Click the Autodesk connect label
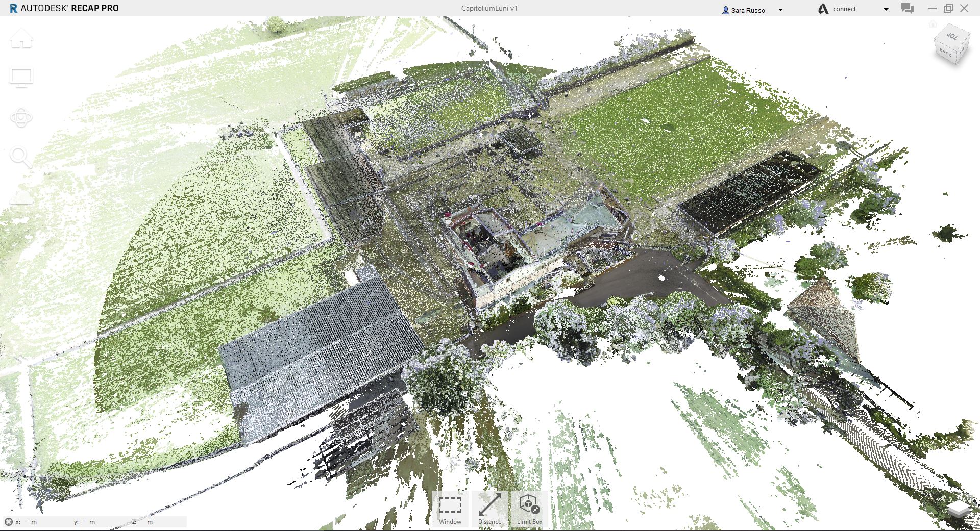 [844, 9]
